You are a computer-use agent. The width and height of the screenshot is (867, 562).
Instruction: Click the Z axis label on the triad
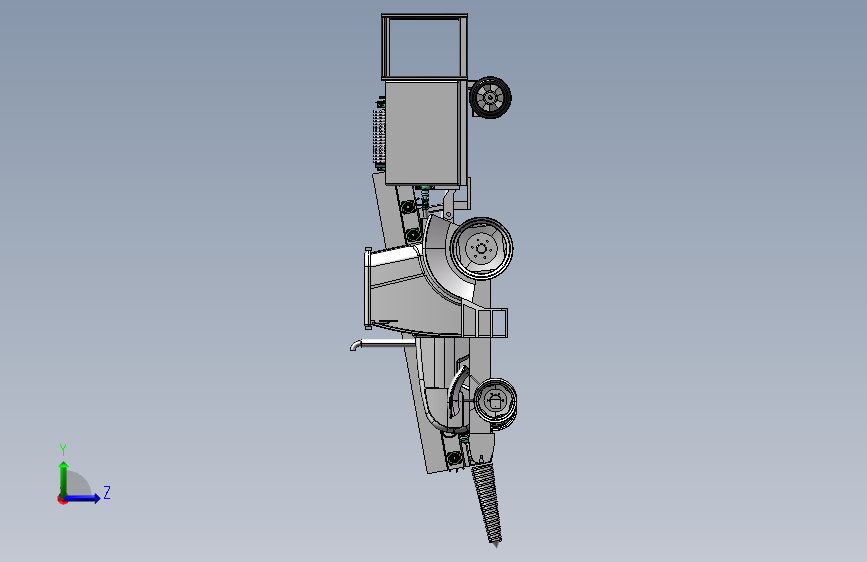point(107,492)
